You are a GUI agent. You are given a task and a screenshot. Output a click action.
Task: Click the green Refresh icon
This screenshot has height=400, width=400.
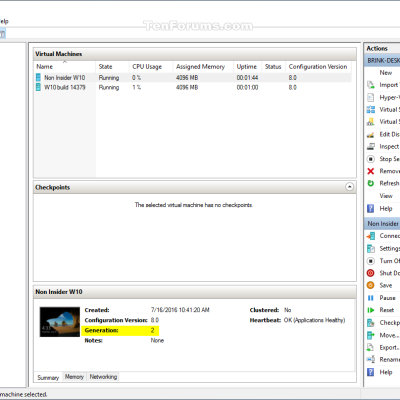371,183
